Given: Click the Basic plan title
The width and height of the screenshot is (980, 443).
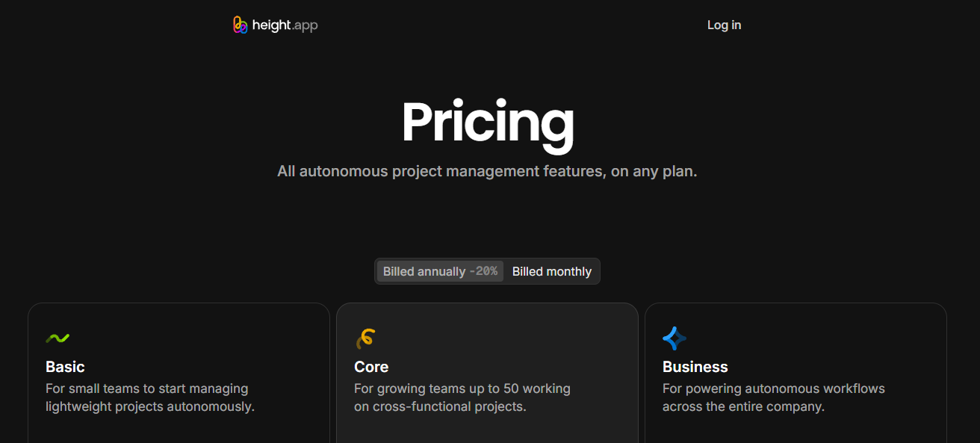Looking at the screenshot, I should [65, 367].
